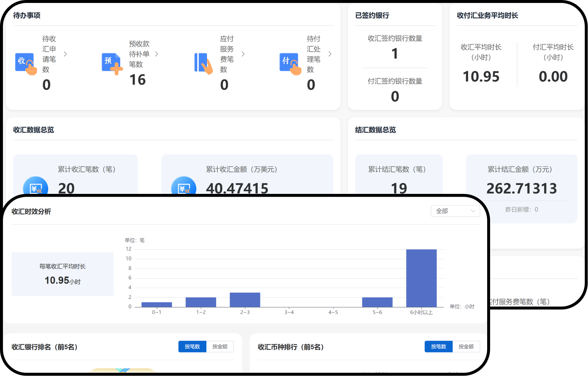Click the 2~3 hour bar in chart
The width and height of the screenshot is (588, 376).
tap(245, 300)
